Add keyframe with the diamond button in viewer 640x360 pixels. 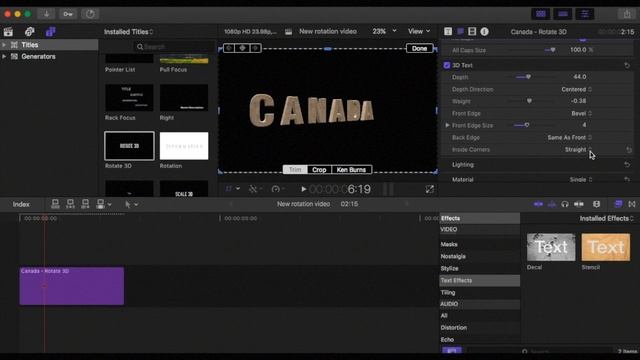point(242,48)
